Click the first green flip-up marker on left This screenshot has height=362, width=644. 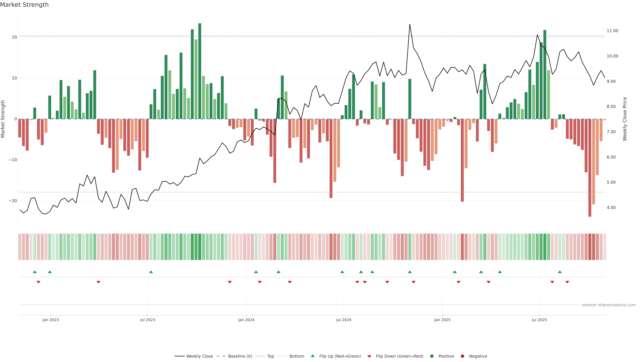click(x=35, y=272)
